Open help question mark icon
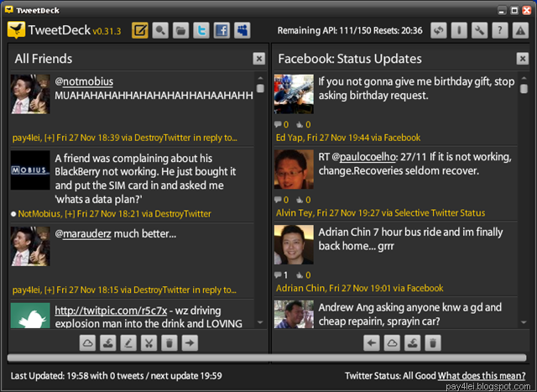 (500, 30)
